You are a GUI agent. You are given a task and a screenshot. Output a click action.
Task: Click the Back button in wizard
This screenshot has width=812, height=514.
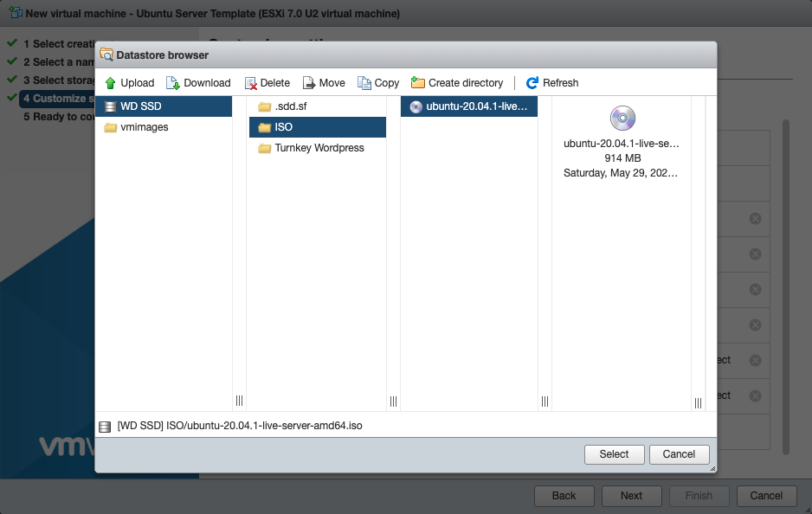[x=564, y=496]
